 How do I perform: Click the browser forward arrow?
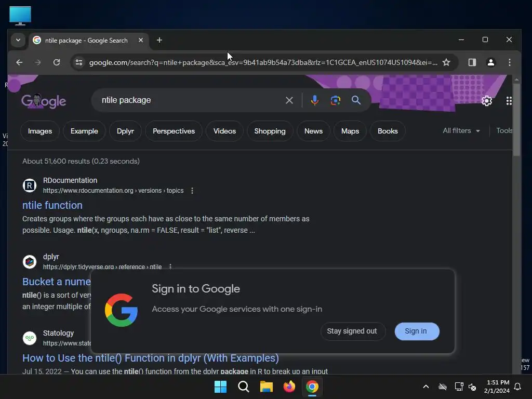37,62
